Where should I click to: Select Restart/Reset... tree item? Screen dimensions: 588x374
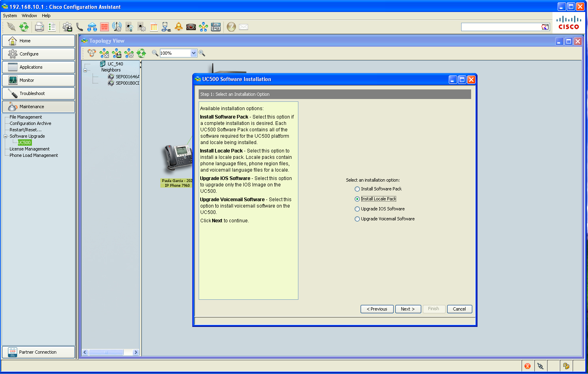click(x=25, y=130)
